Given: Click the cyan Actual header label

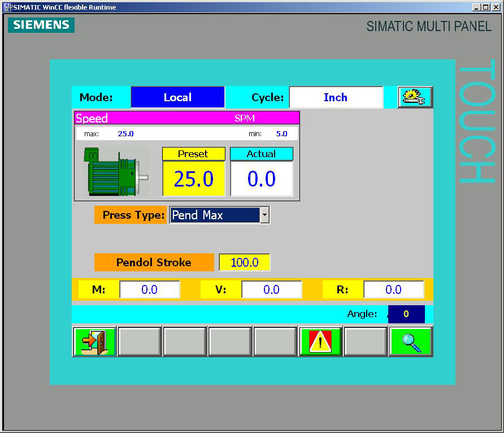Looking at the screenshot, I should [261, 154].
